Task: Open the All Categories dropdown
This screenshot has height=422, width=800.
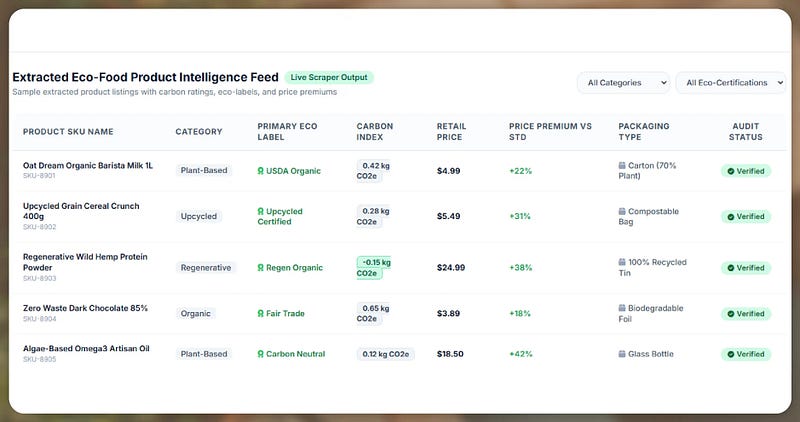Action: pos(624,83)
